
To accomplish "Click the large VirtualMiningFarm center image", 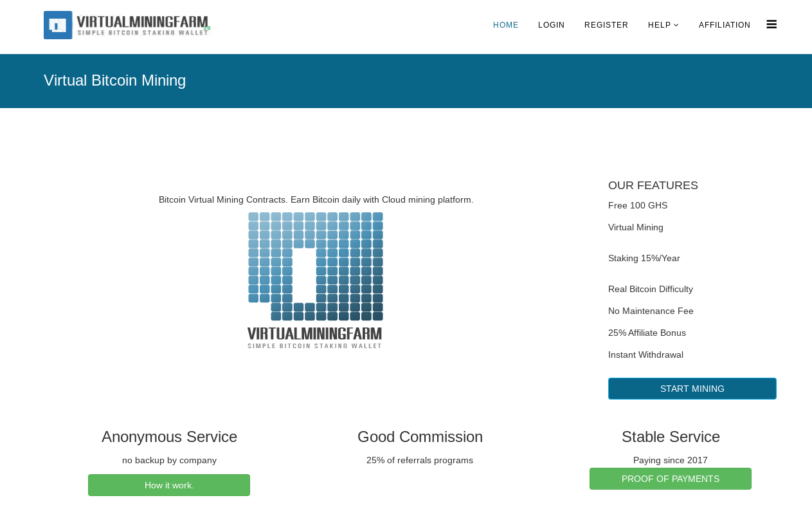I will coord(315,281).
